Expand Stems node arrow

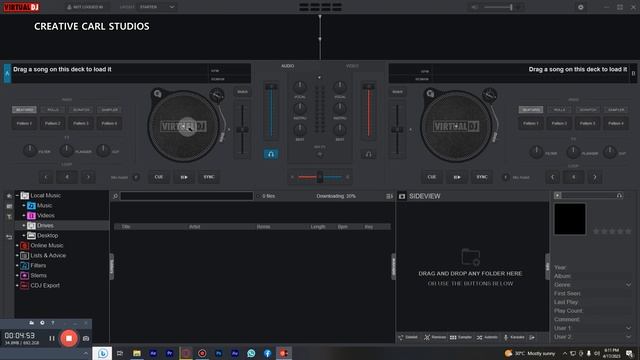17,276
